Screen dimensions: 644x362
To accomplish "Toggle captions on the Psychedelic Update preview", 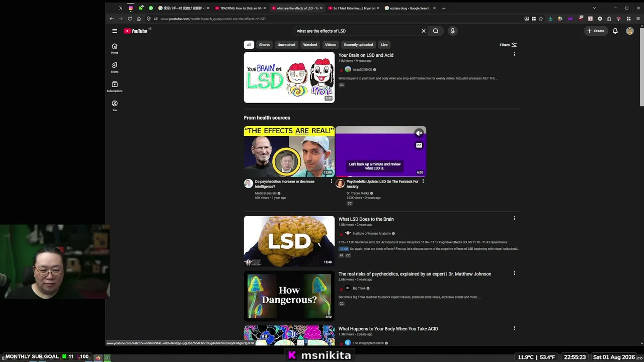I will point(419,145).
